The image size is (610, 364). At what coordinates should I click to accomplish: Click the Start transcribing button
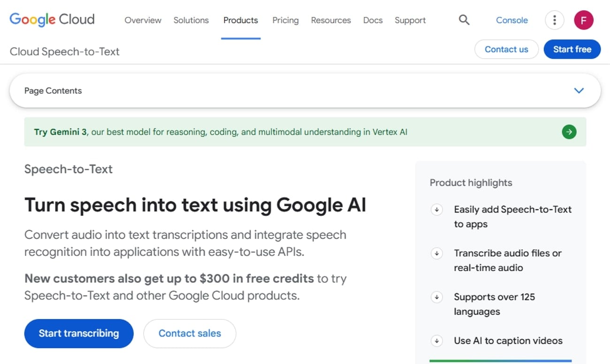(x=78, y=333)
